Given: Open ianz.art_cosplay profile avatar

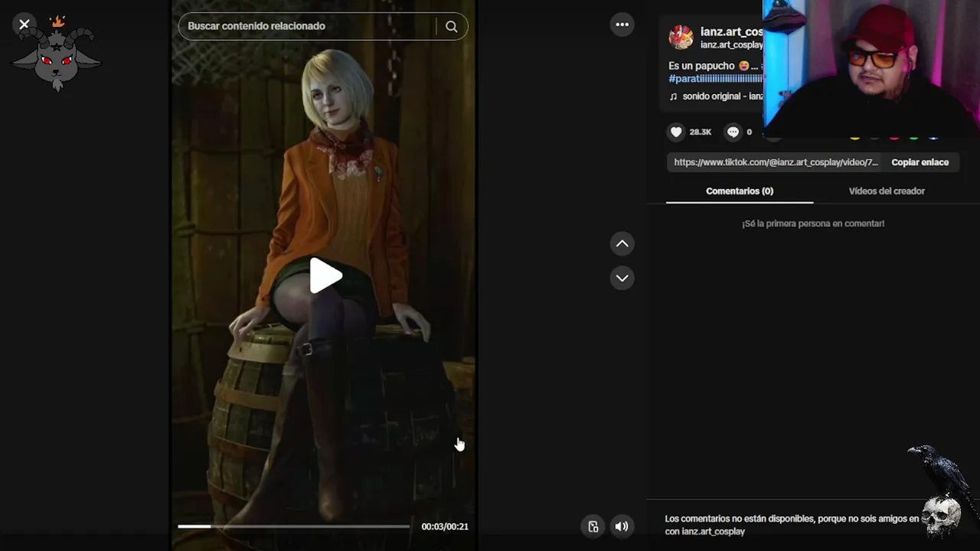Looking at the screenshot, I should pyautogui.click(x=681, y=37).
